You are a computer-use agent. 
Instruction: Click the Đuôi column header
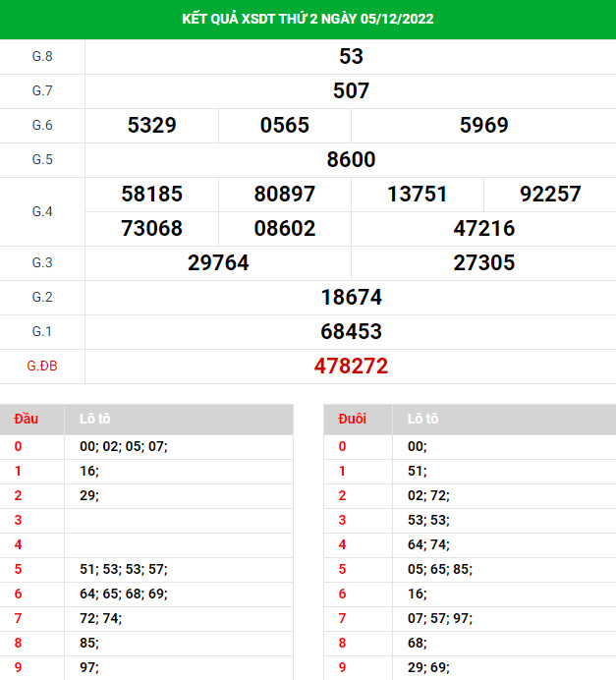352,419
